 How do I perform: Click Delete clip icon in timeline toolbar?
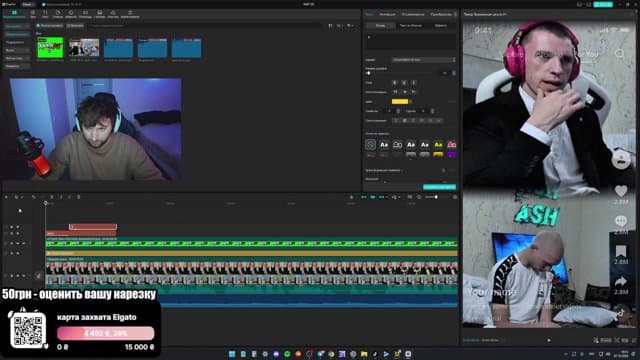point(78,197)
